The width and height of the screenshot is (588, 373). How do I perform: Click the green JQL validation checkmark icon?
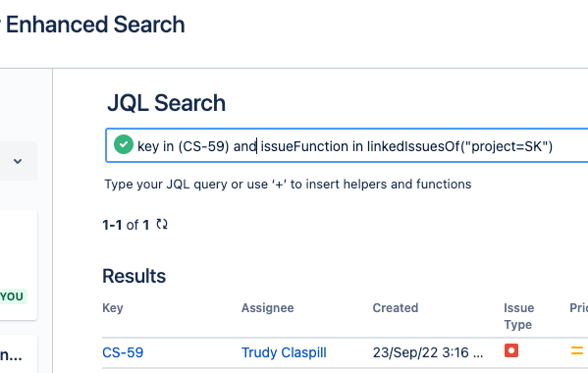(x=124, y=144)
